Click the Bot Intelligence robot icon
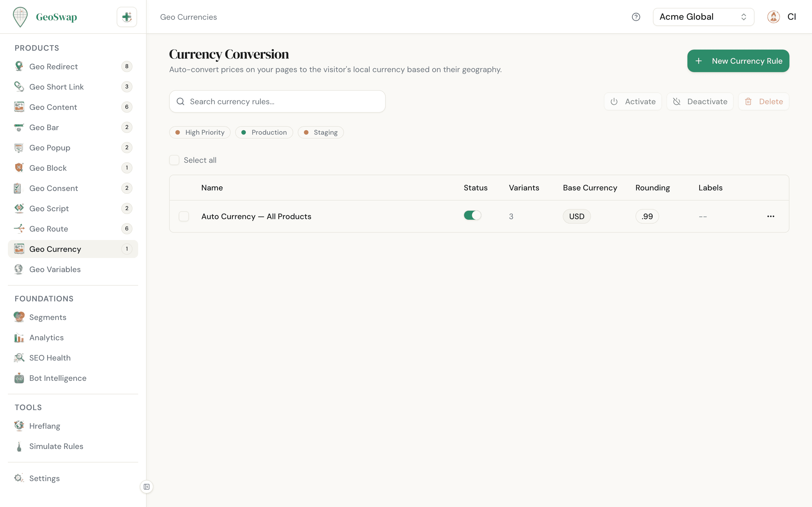 (x=19, y=378)
